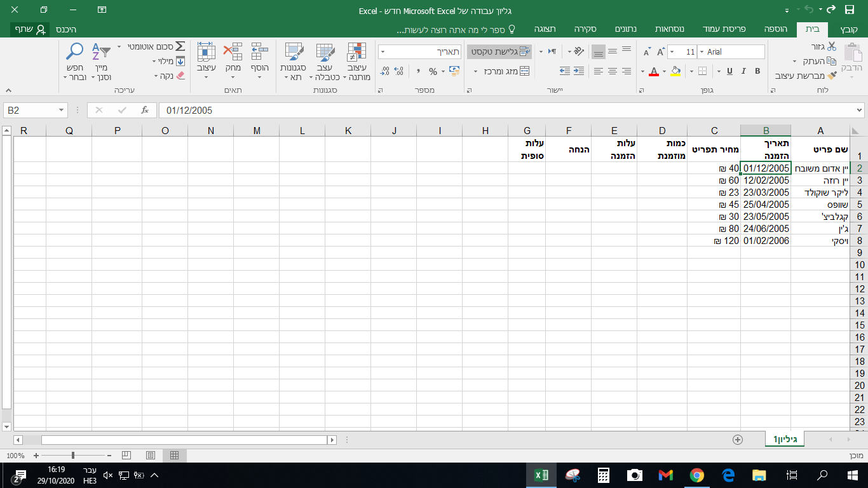Click the decrease decimal icon
868x488 pixels.
(385, 72)
